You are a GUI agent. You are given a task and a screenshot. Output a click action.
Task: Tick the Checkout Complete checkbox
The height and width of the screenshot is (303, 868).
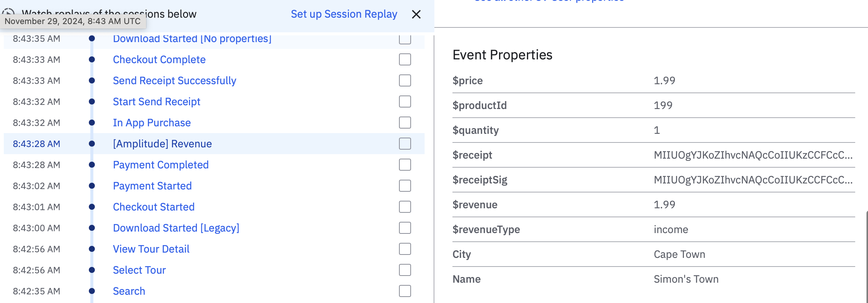(405, 59)
